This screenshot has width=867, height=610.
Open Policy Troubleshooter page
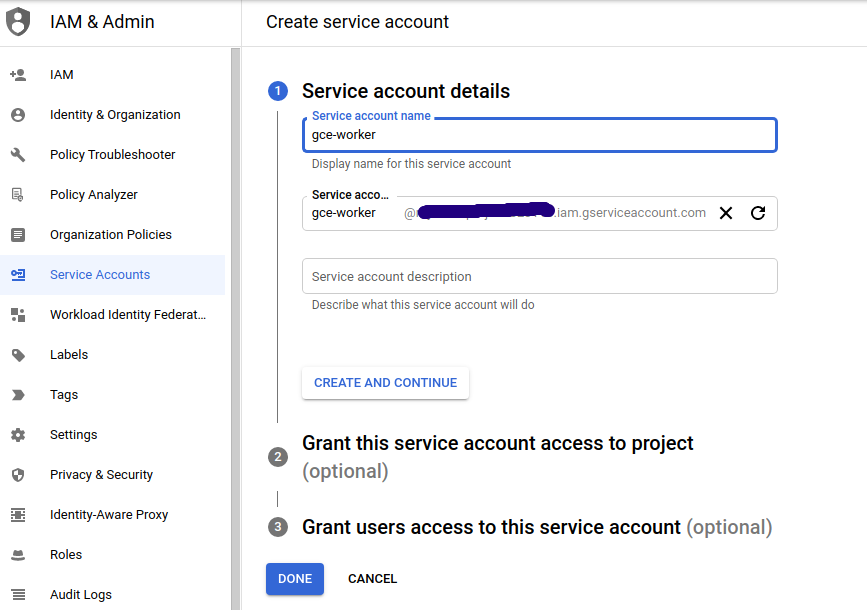tap(112, 155)
